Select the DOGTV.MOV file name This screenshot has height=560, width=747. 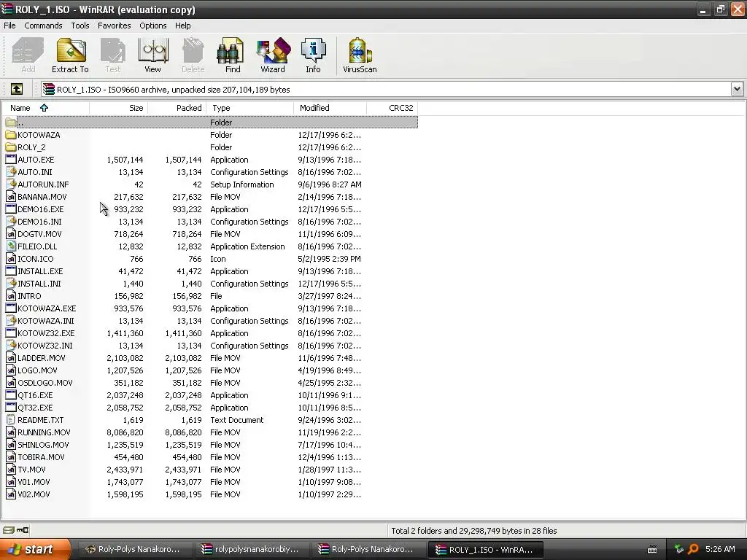39,234
